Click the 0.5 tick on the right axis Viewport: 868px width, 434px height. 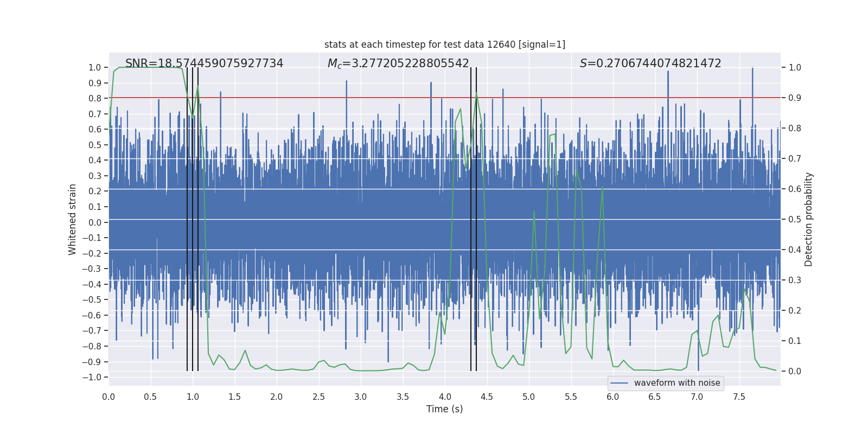795,219
